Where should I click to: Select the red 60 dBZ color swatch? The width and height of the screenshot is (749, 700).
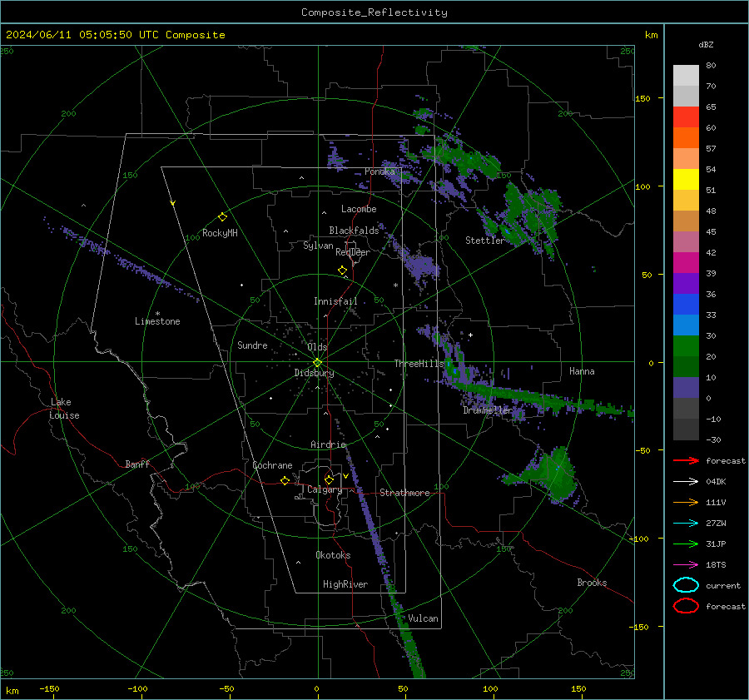point(686,117)
